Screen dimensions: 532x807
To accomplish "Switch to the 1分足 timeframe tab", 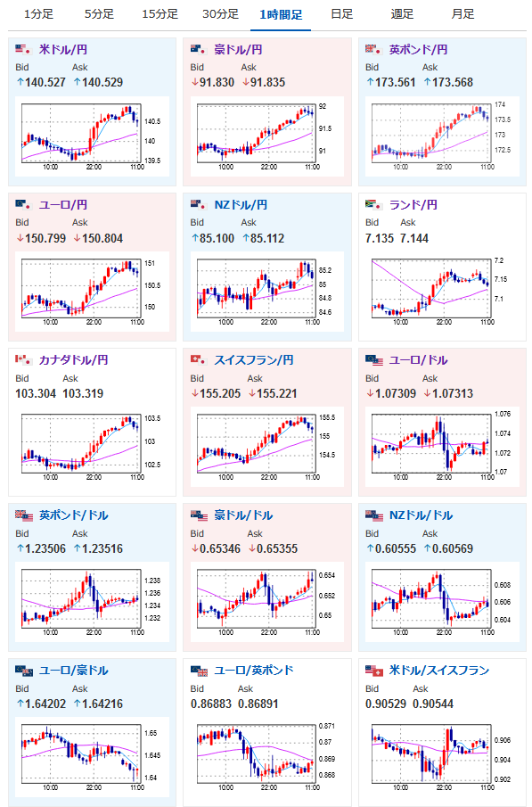I will (38, 14).
